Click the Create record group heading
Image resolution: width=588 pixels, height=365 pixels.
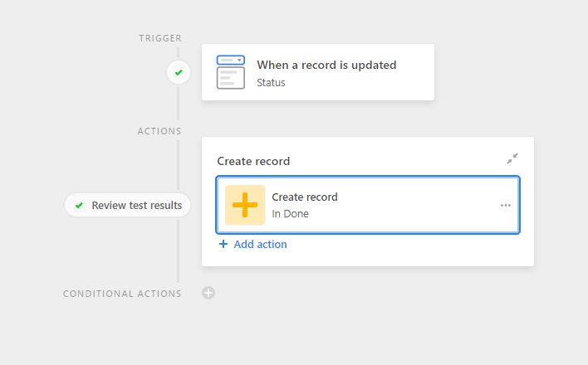point(253,161)
